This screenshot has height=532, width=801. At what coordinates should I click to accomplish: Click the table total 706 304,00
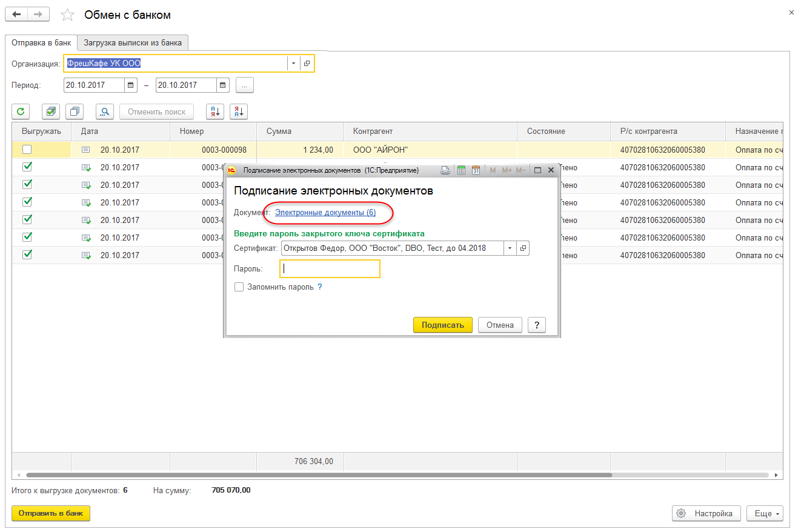pyautogui.click(x=314, y=462)
